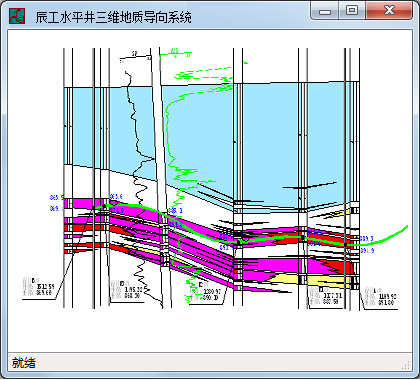Click the green log curve header at top
Screen dimensions: 420x380
tap(174, 51)
